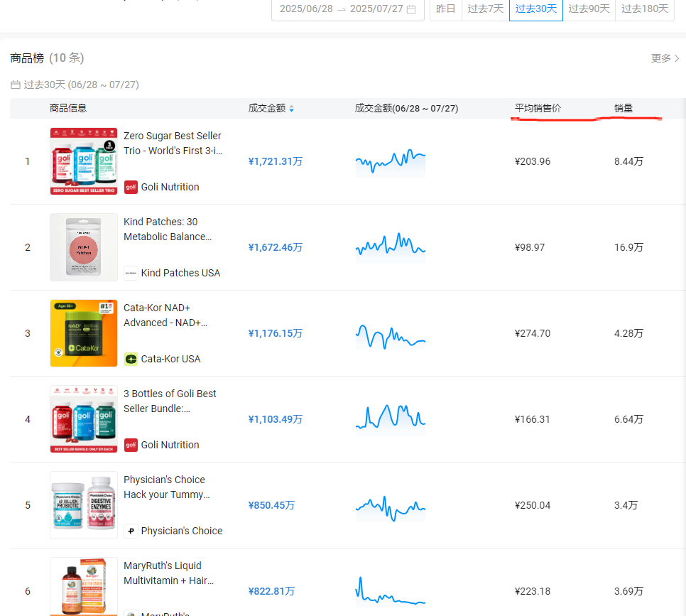
Task: Open the 更多 chevron link
Action: [665, 58]
